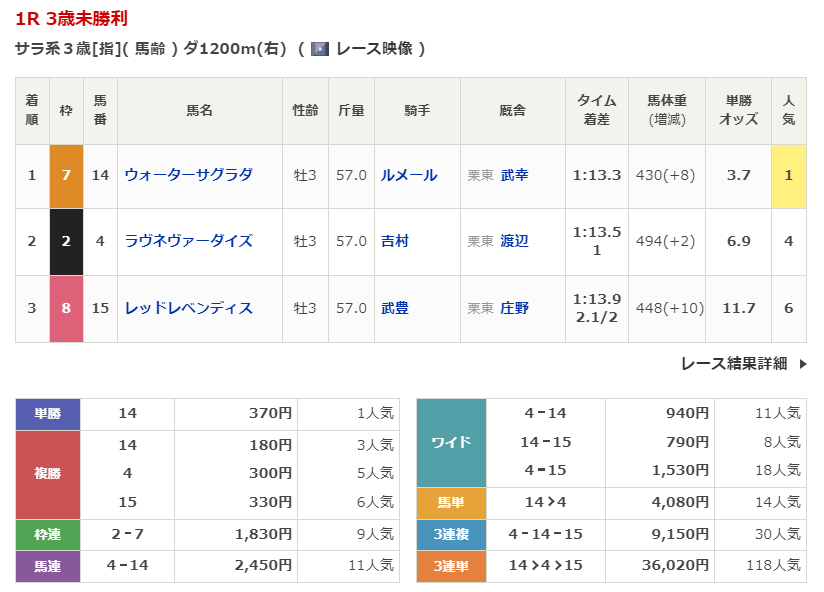Click the yellow popularity 1 cell

click(788, 175)
